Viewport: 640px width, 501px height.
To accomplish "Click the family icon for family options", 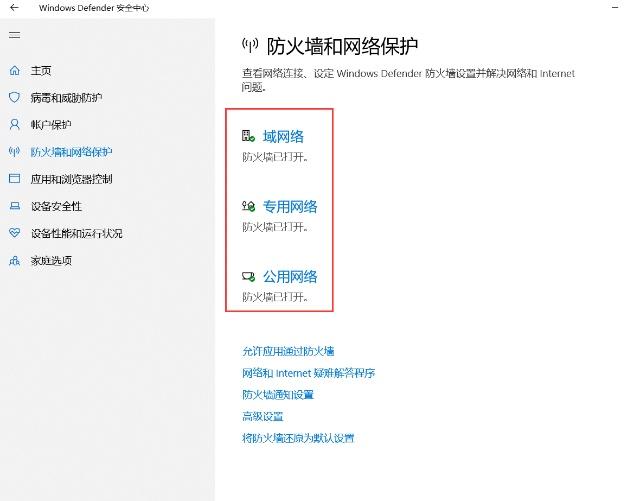I will (x=14, y=260).
